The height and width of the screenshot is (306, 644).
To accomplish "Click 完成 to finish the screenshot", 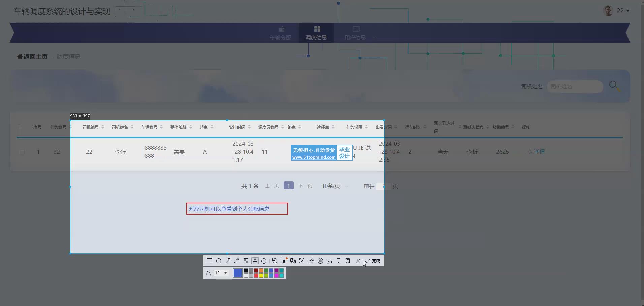I will [373, 261].
